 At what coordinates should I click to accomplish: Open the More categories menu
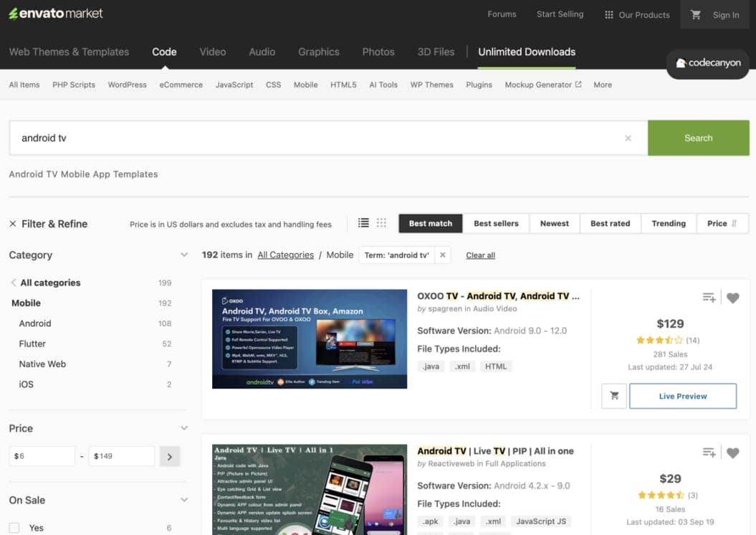tap(603, 85)
